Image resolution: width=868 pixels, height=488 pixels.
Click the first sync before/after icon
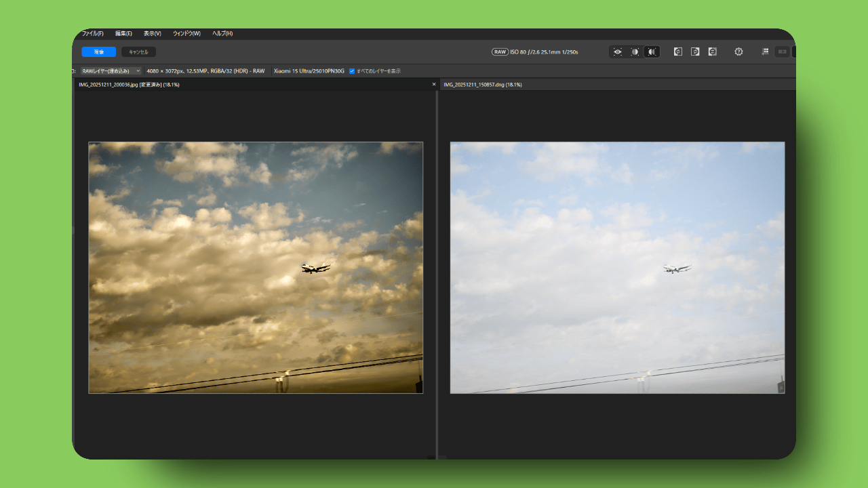click(x=677, y=52)
